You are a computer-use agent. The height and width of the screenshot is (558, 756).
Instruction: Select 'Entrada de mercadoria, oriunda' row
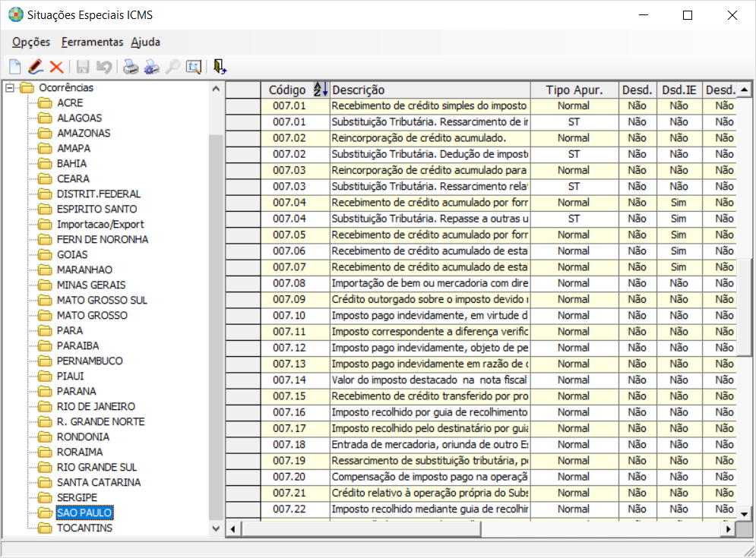430,445
